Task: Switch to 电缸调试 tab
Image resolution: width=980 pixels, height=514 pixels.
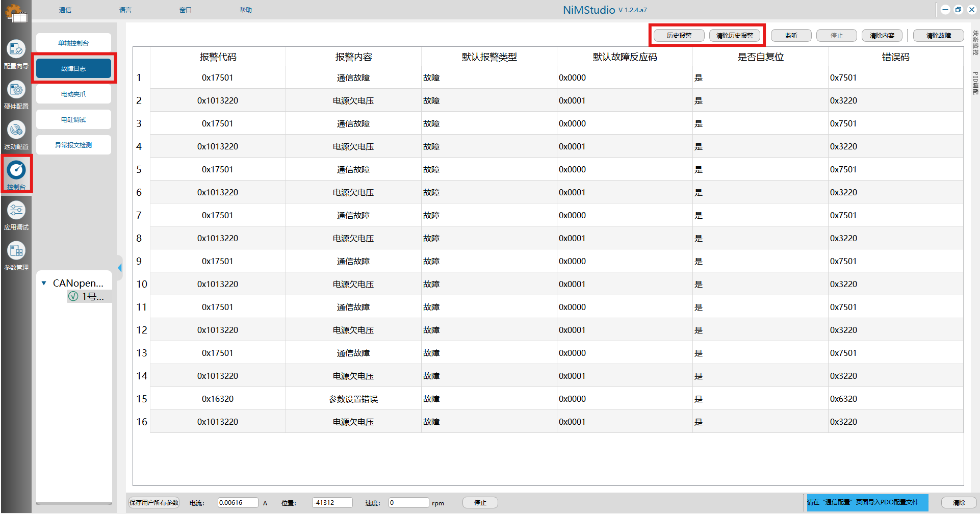Action: (73, 119)
